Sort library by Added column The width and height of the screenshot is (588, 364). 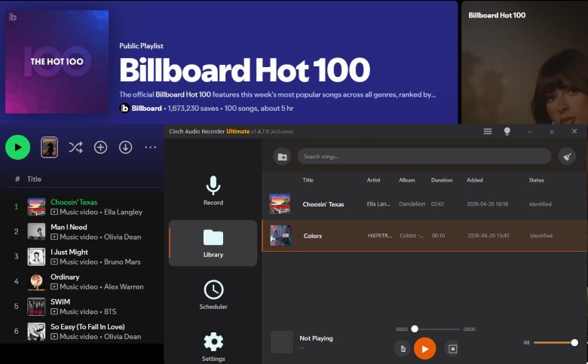pos(475,180)
